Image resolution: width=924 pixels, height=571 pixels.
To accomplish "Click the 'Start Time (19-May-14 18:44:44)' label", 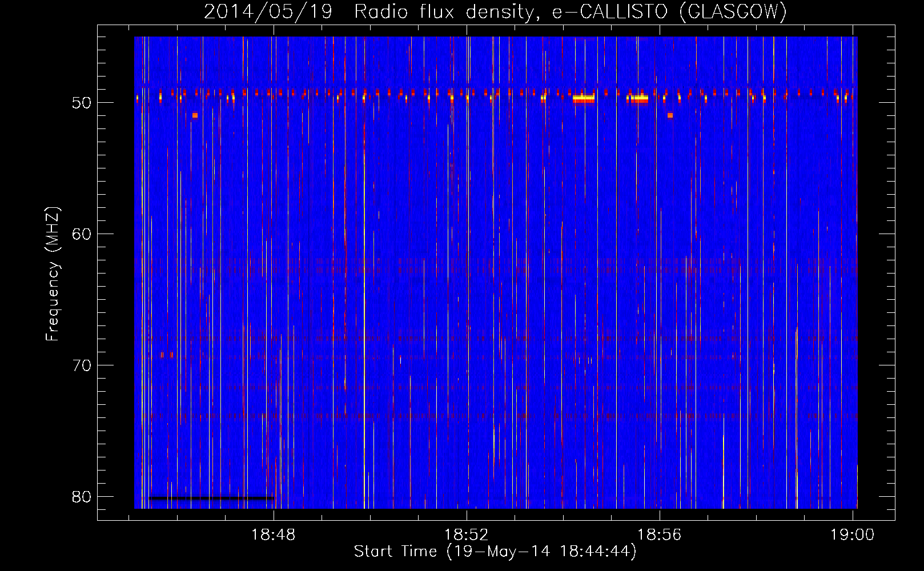I will pos(495,552).
